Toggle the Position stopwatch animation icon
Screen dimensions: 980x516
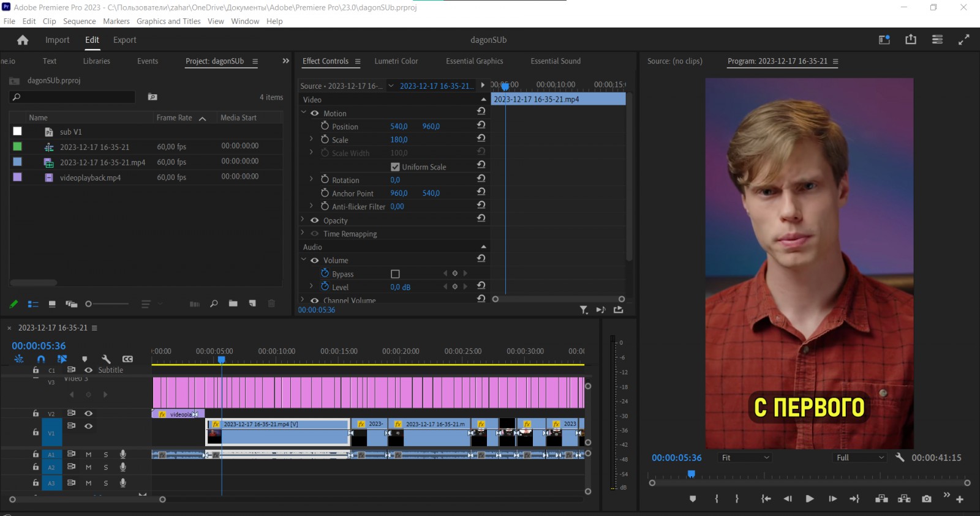tap(325, 126)
